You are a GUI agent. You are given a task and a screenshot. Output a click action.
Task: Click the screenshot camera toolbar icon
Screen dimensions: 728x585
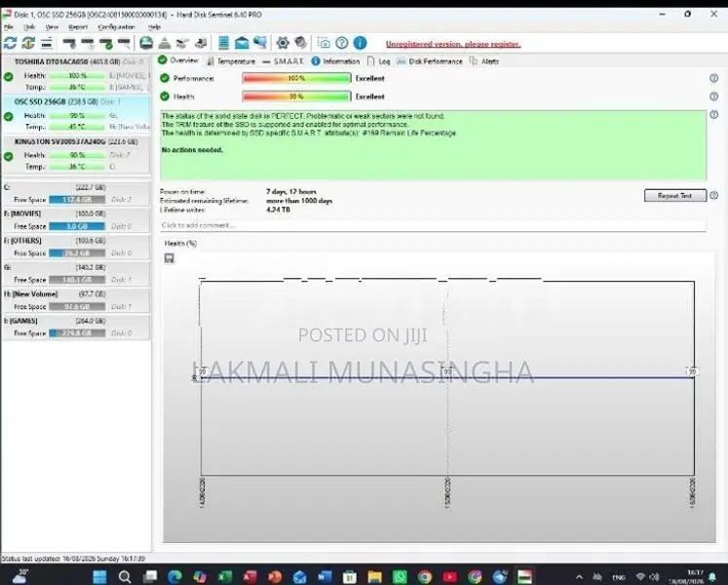[324, 43]
